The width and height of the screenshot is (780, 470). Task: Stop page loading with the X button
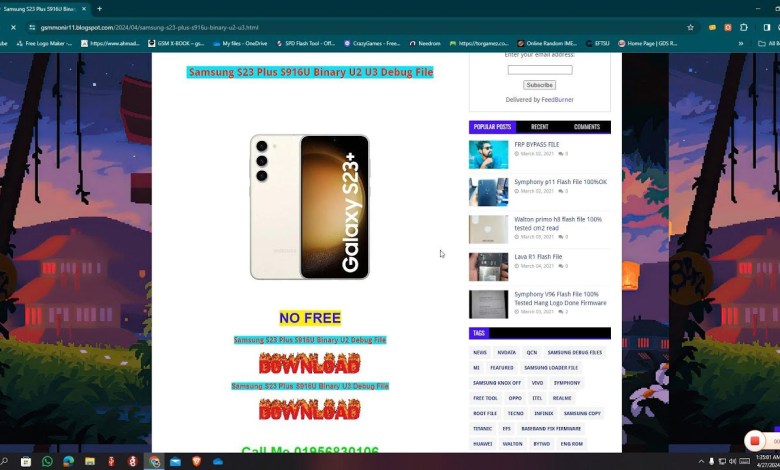[13, 27]
